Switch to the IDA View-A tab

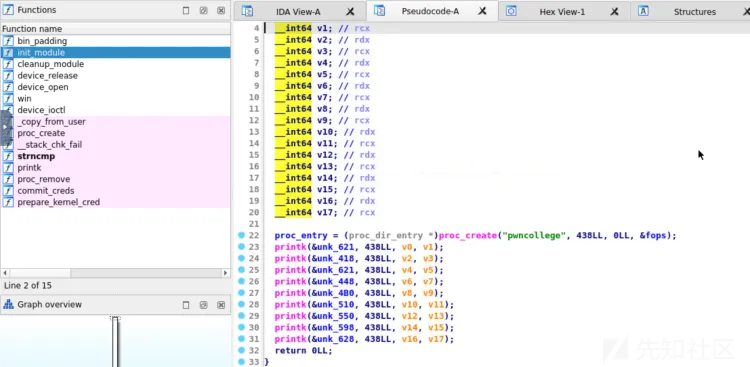click(x=298, y=11)
